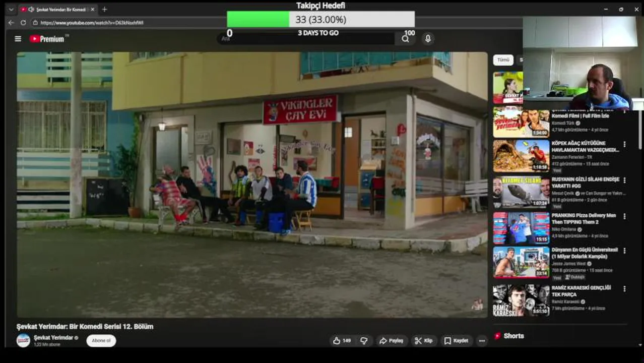Viewport: 644px width, 363px height.
Task: Click the video player to pause
Action: pyautogui.click(x=252, y=185)
